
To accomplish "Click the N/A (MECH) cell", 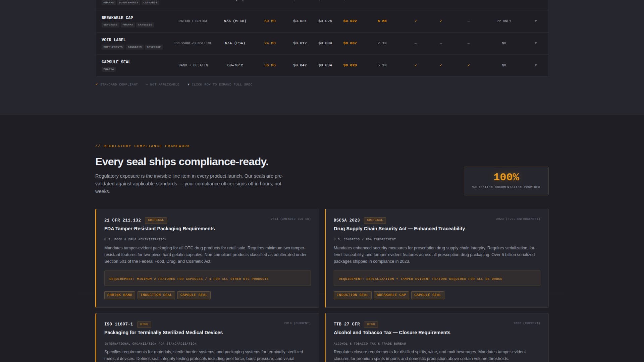I will [x=235, y=21].
